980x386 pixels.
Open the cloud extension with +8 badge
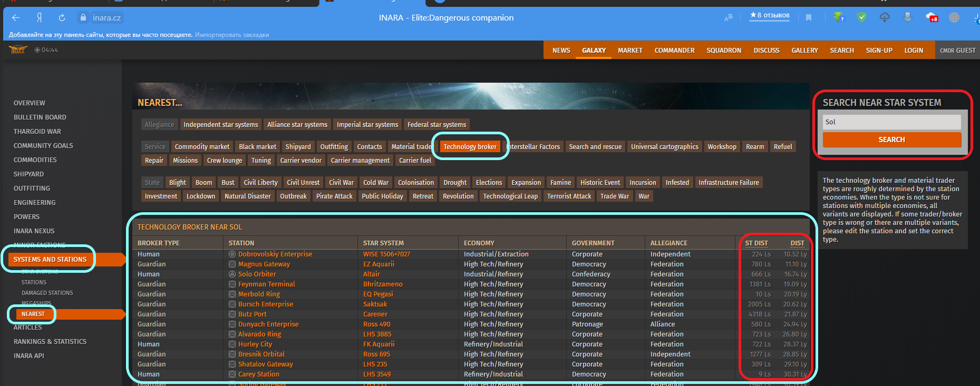click(932, 17)
